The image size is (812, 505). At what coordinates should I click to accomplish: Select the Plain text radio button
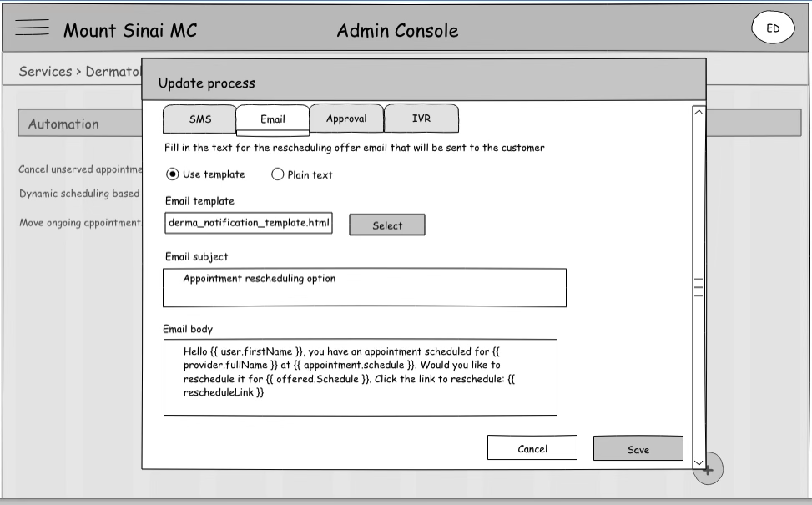coord(278,174)
